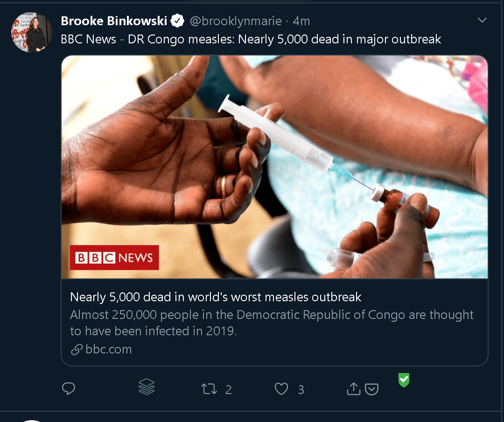Retweet the DR Congo measles tweet
This screenshot has width=504, height=422.
pos(209,388)
